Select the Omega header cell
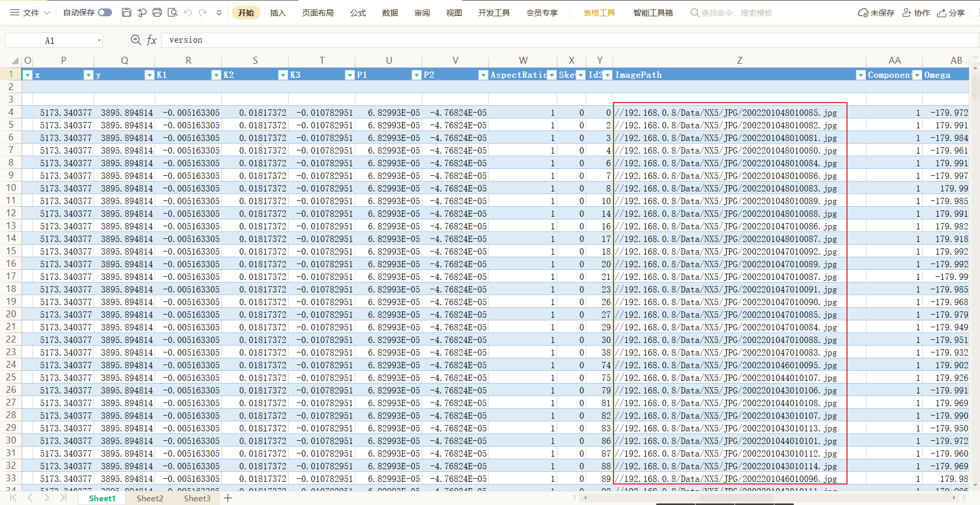Viewport: 980px width, 505px height. 945,75
